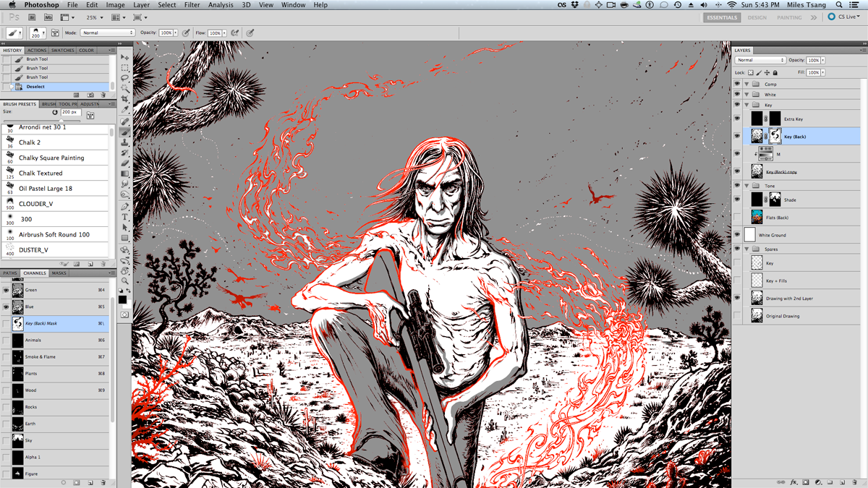Screen dimensions: 868x488
Task: Collapse the Key layer group
Action: 746,105
